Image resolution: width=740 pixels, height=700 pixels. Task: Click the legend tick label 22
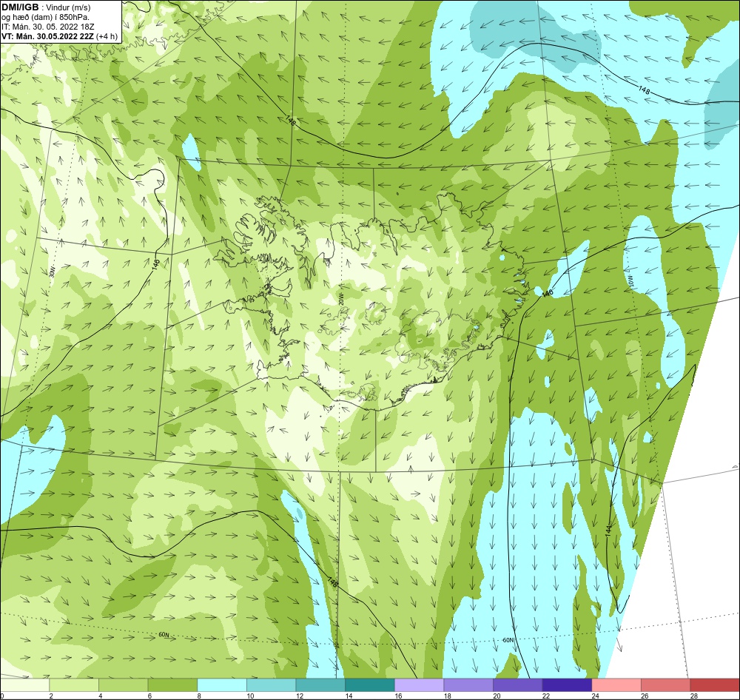point(545,696)
